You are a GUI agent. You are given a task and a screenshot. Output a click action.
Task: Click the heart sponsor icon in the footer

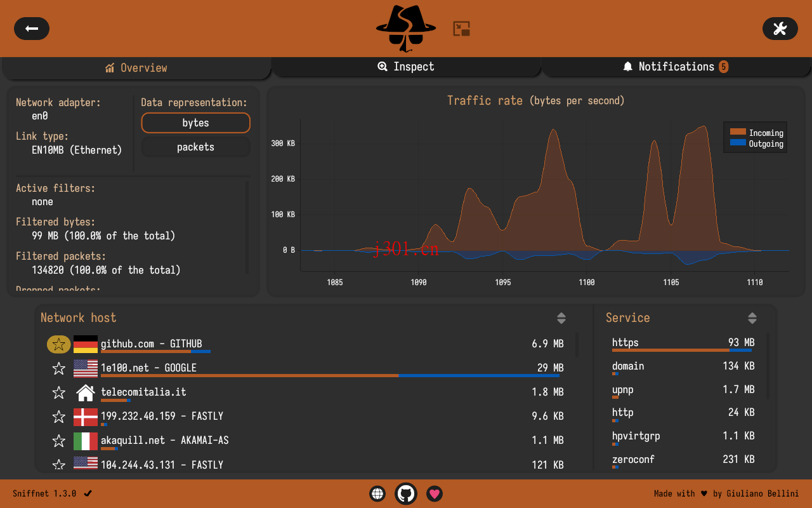tap(434, 493)
